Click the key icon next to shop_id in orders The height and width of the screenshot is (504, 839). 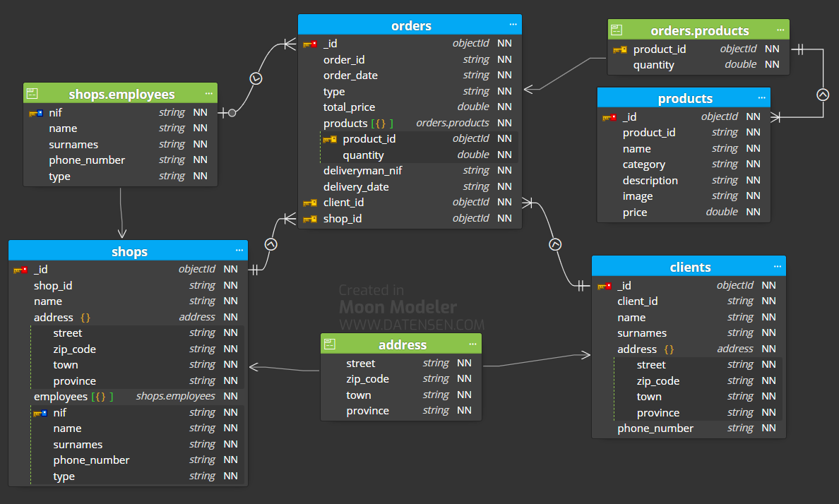point(309,218)
